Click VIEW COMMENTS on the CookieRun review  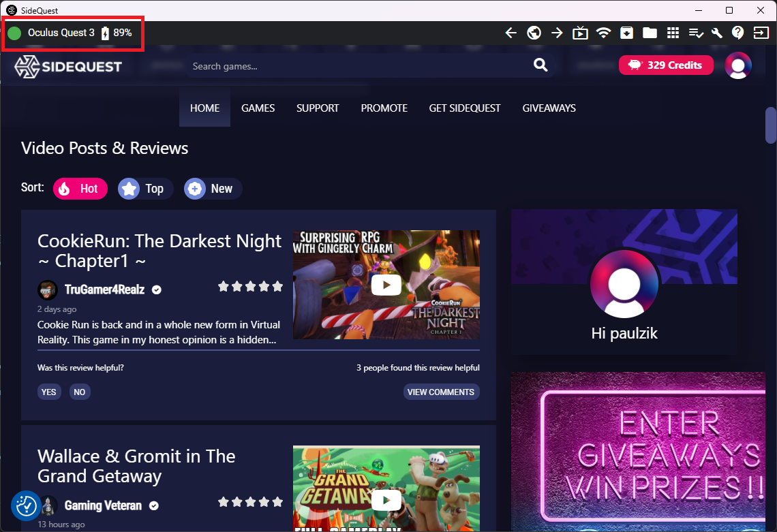[x=441, y=392]
